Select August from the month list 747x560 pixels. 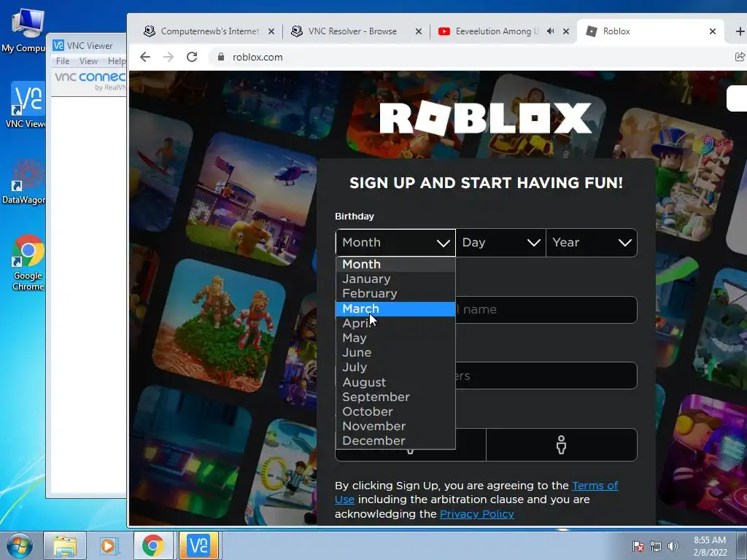tap(395, 382)
